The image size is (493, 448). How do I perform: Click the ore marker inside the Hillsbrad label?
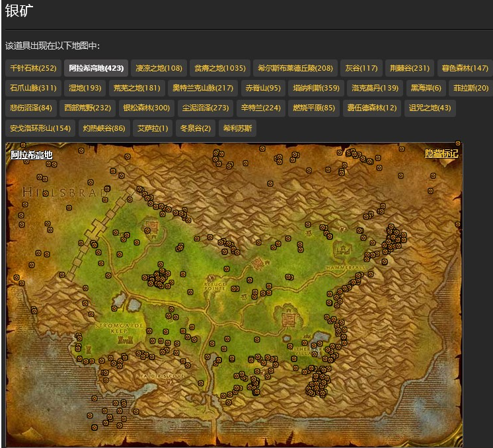click(x=46, y=194)
